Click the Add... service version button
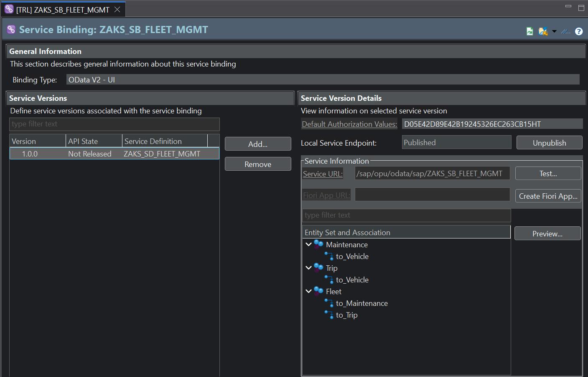Screen dimensions: 588x377 point(258,144)
